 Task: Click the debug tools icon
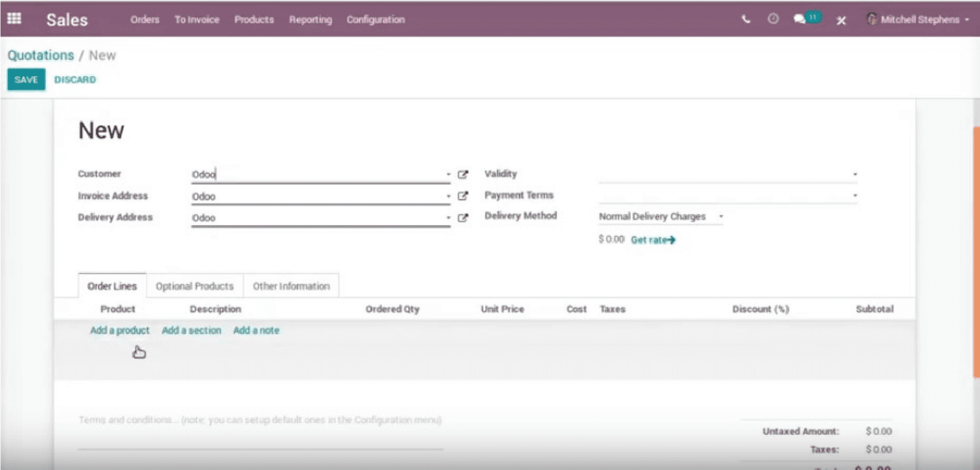[x=841, y=20]
